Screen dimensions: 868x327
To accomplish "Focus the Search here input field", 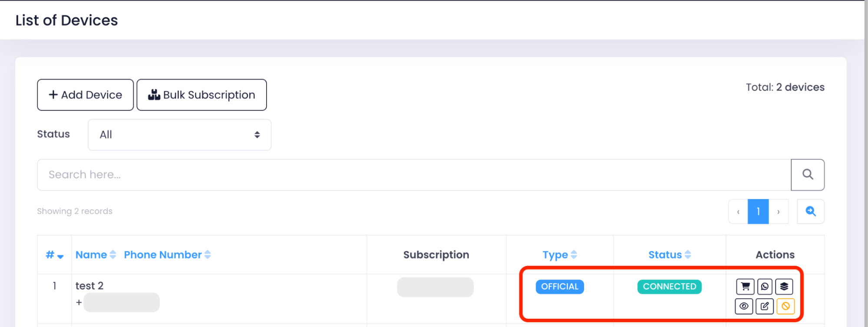I will click(414, 174).
